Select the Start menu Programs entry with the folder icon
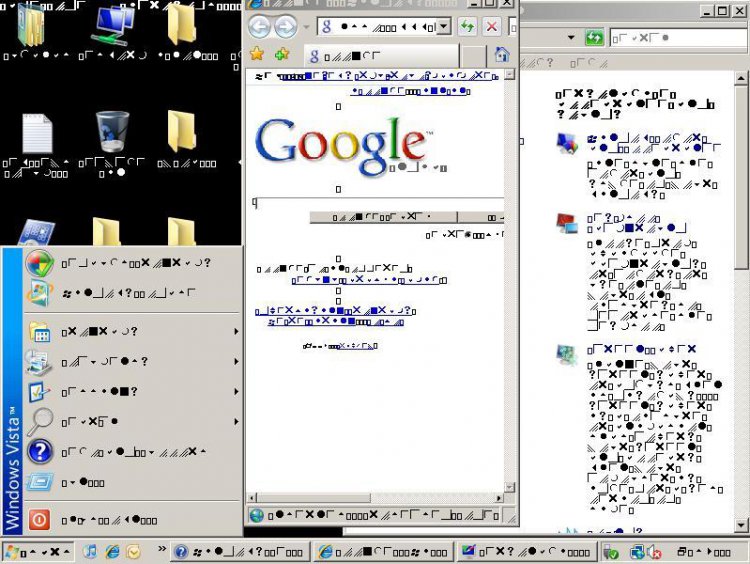The image size is (750, 564). (x=132, y=331)
